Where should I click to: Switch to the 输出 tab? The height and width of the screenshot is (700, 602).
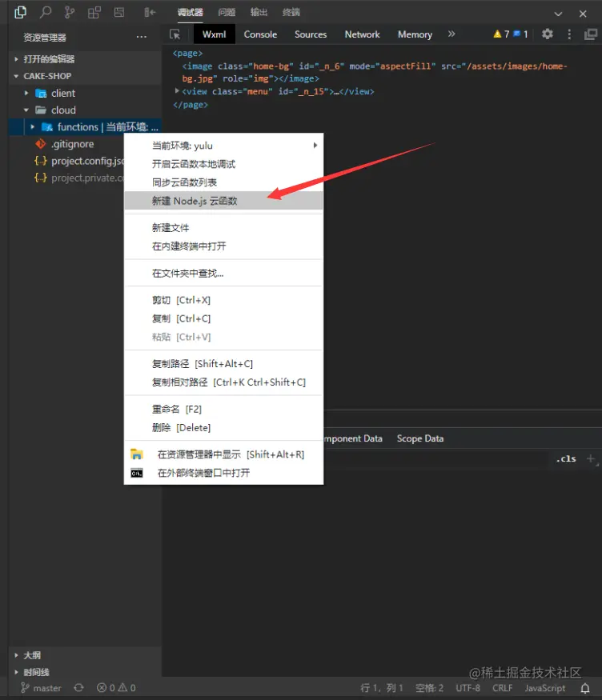(259, 13)
